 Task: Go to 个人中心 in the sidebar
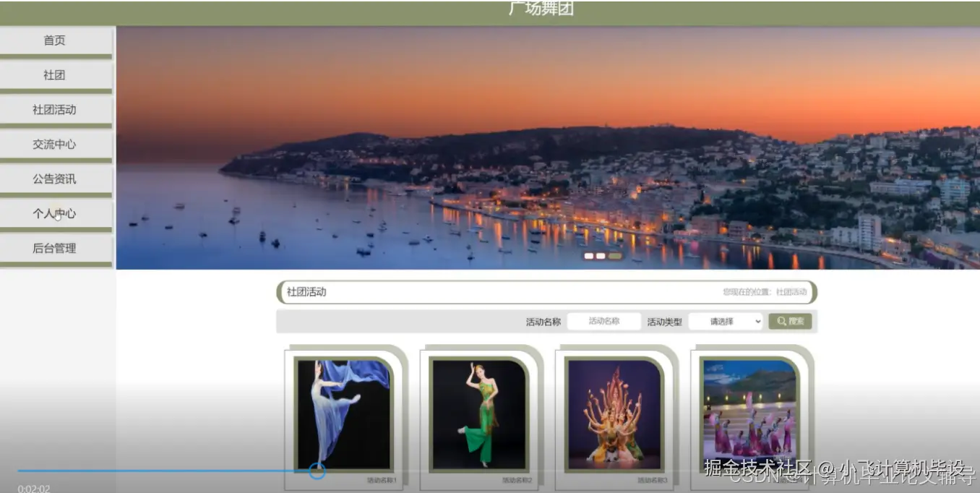55,214
